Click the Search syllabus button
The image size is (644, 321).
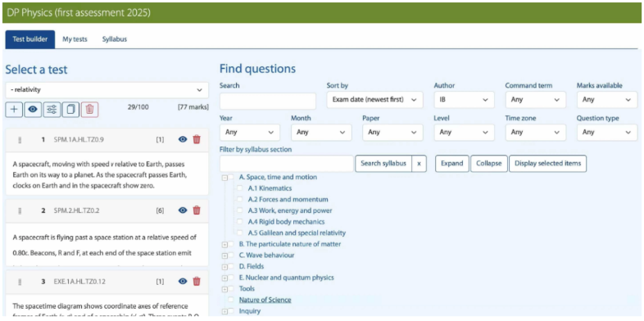(x=383, y=164)
